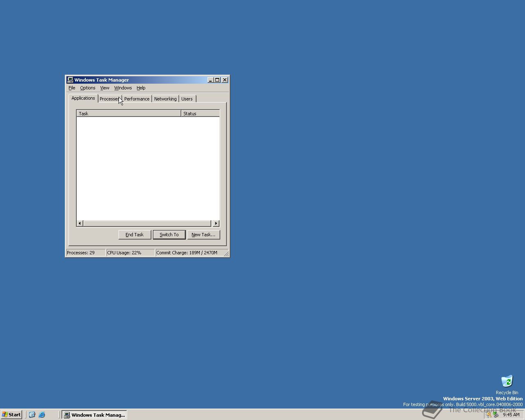
Task: Open the Start menu
Action: coord(11,415)
